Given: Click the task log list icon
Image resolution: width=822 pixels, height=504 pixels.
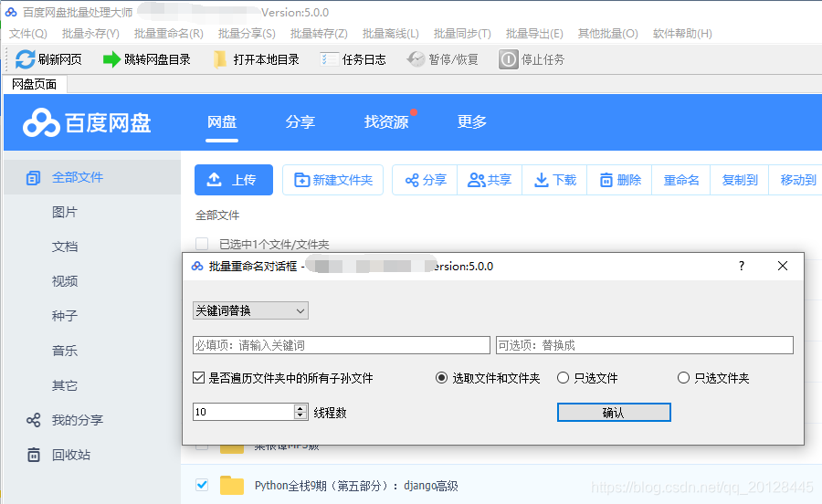Looking at the screenshot, I should 329,59.
